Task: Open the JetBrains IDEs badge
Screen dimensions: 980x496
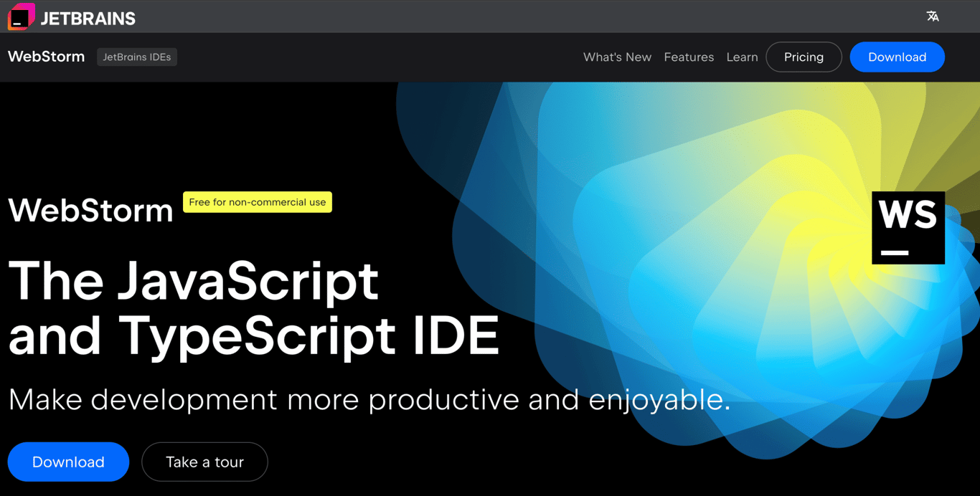Action: [136, 57]
